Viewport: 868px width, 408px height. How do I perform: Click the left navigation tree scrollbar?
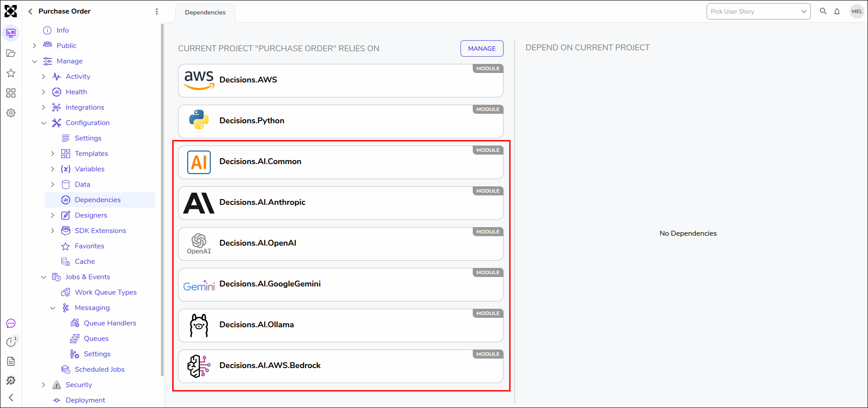coord(162,199)
